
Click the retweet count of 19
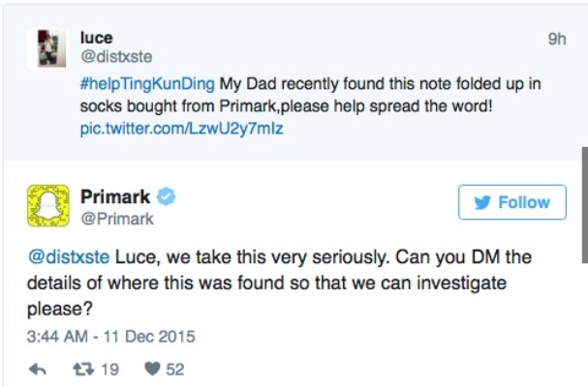tap(109, 369)
